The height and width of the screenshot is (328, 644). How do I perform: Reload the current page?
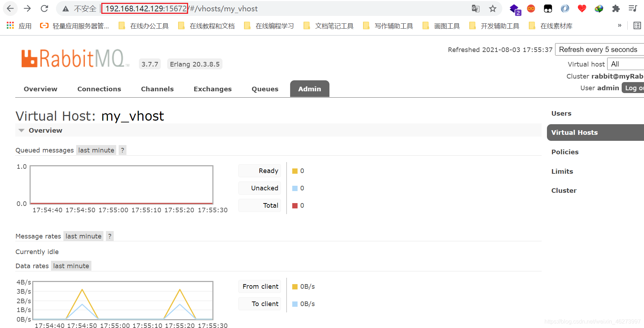44,8
